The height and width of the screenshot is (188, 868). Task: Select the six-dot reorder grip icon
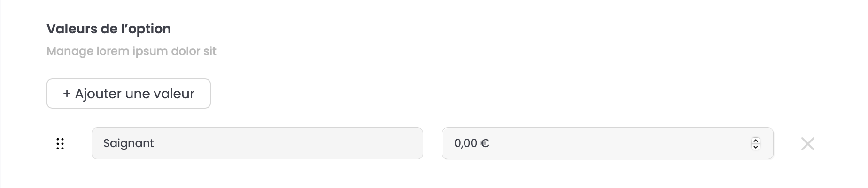pyautogui.click(x=60, y=144)
